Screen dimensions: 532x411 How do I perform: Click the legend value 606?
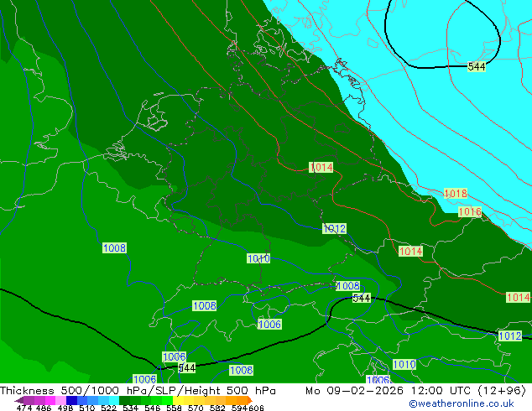click(x=256, y=408)
